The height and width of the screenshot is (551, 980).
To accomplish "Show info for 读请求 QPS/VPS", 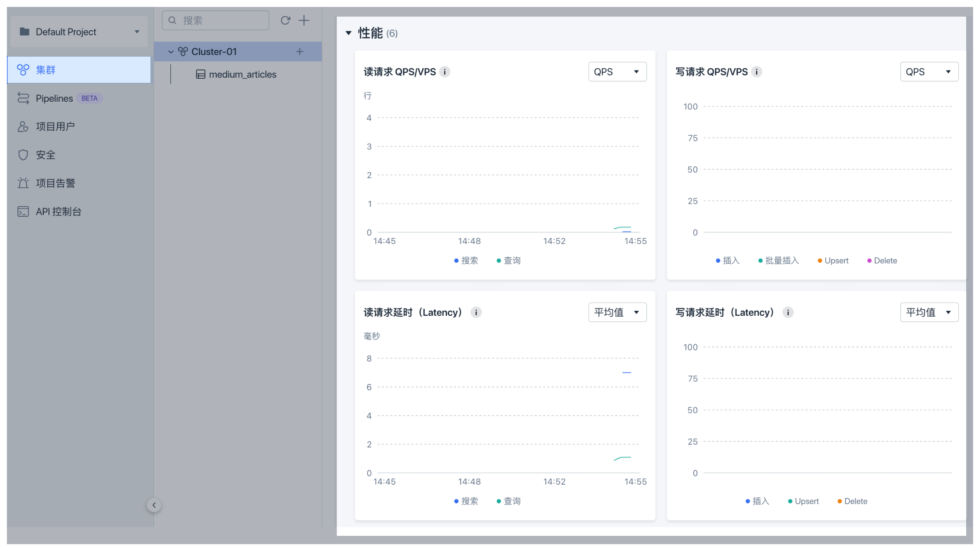I will (x=444, y=72).
